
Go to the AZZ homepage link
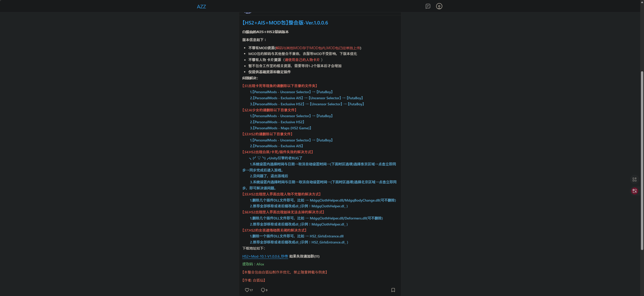[x=201, y=6]
